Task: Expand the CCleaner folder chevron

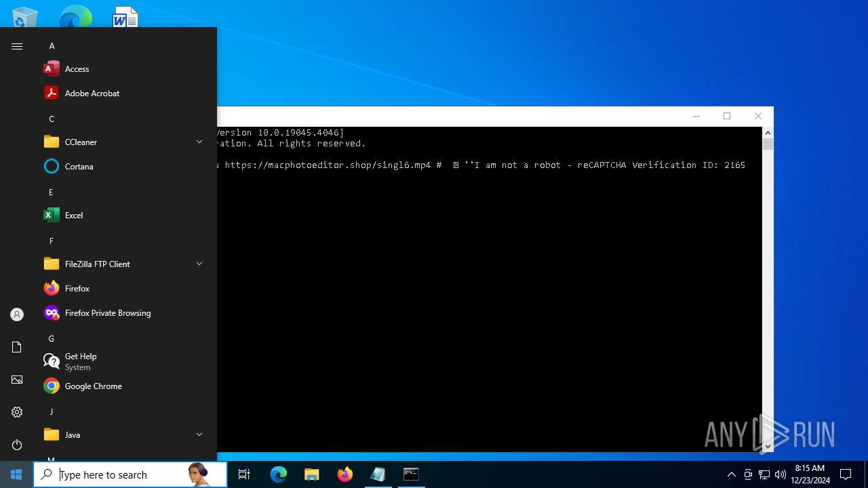Action: tap(199, 142)
